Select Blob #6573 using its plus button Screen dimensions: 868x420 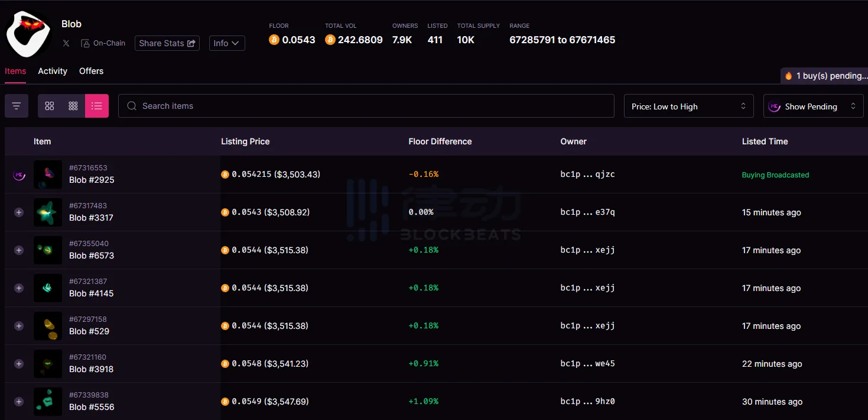[x=19, y=250]
